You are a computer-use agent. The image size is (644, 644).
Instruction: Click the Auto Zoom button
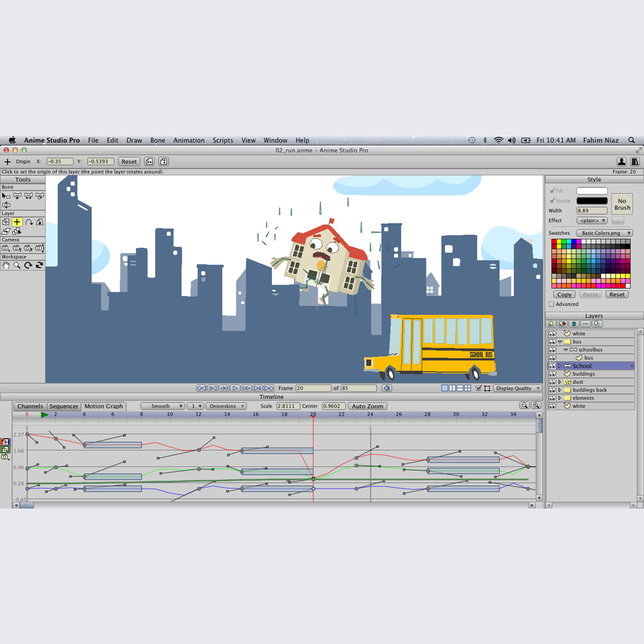[367, 406]
